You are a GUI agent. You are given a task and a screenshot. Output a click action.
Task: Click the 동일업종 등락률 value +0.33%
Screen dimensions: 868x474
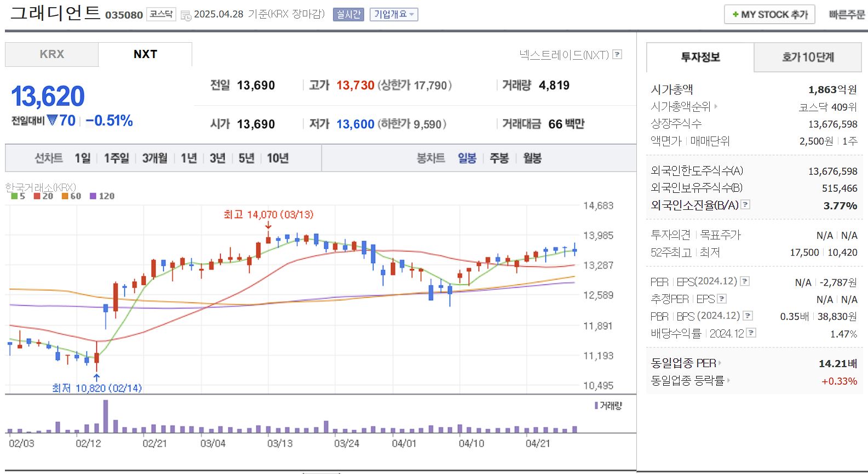(x=840, y=381)
